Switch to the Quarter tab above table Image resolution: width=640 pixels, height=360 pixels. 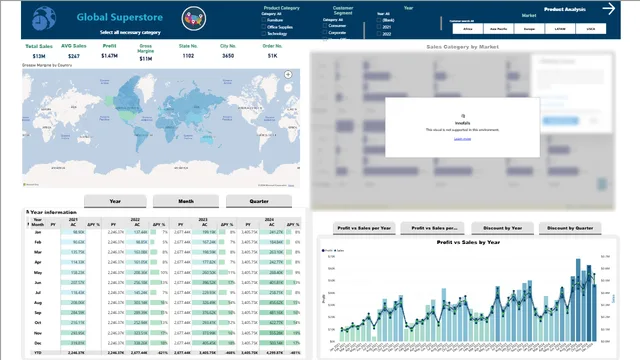click(259, 201)
